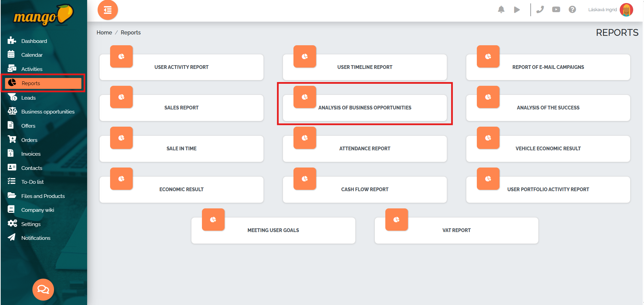Open Analysis of Business Opportunities report
Screen dimensions: 644x305
[x=364, y=108]
